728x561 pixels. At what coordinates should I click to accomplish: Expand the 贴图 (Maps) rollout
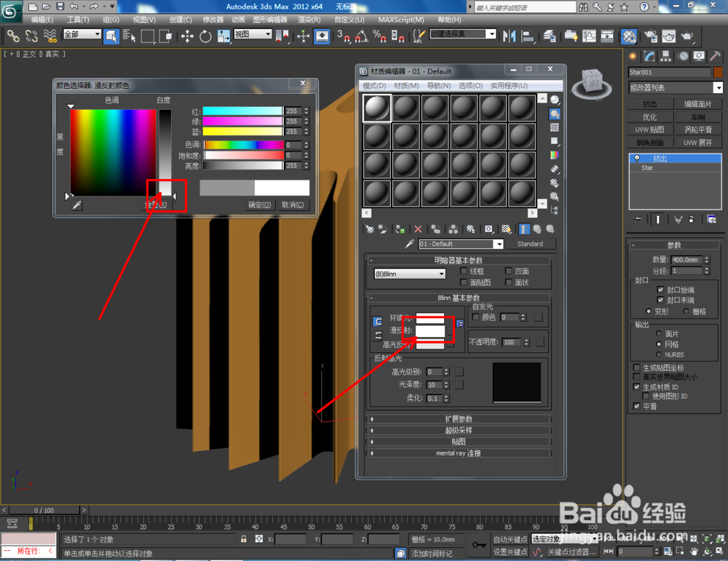point(459,442)
